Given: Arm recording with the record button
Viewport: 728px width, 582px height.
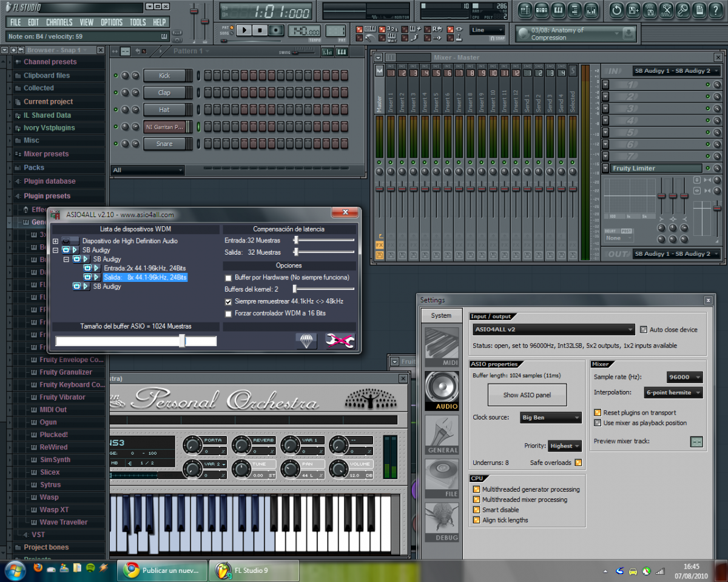Looking at the screenshot, I should pyautogui.click(x=276, y=30).
